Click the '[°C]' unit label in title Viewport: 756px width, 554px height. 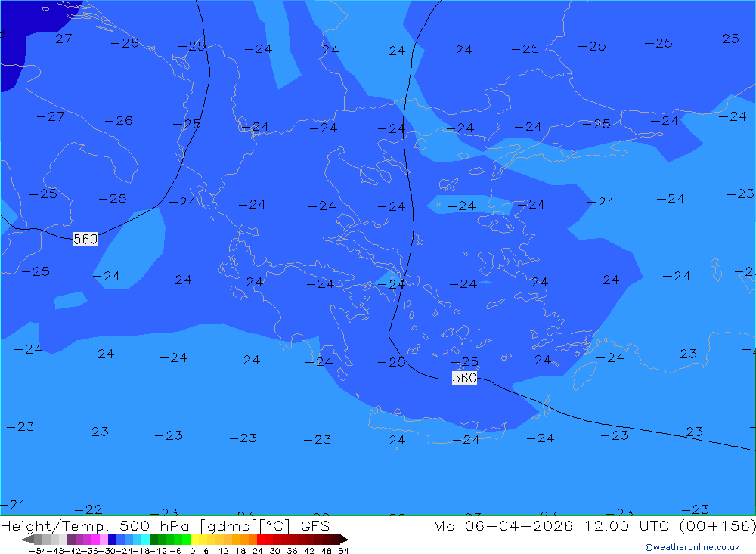(275, 525)
